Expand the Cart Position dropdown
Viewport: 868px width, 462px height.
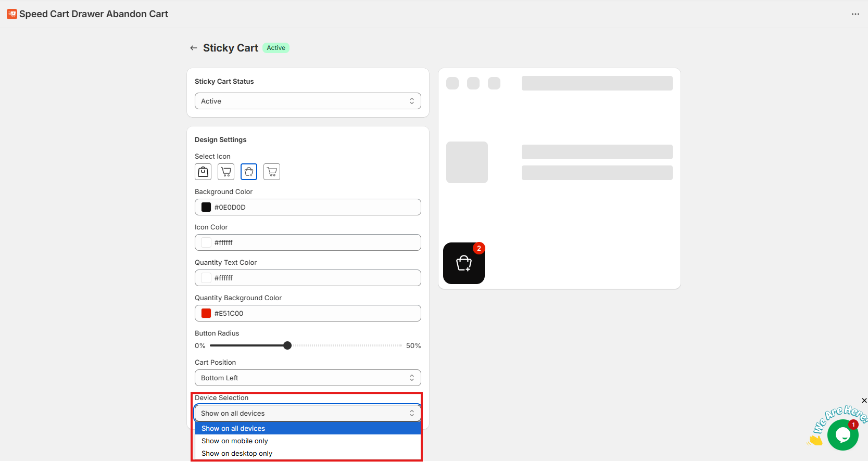pyautogui.click(x=308, y=378)
